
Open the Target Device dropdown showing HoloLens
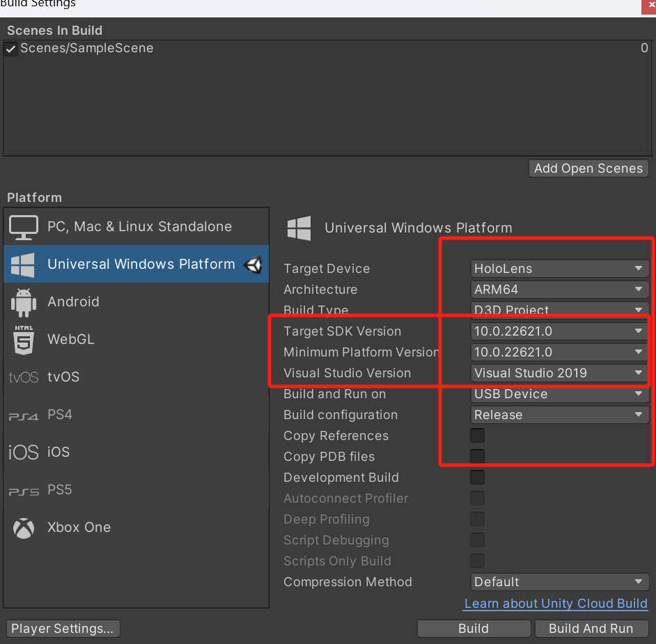click(559, 269)
